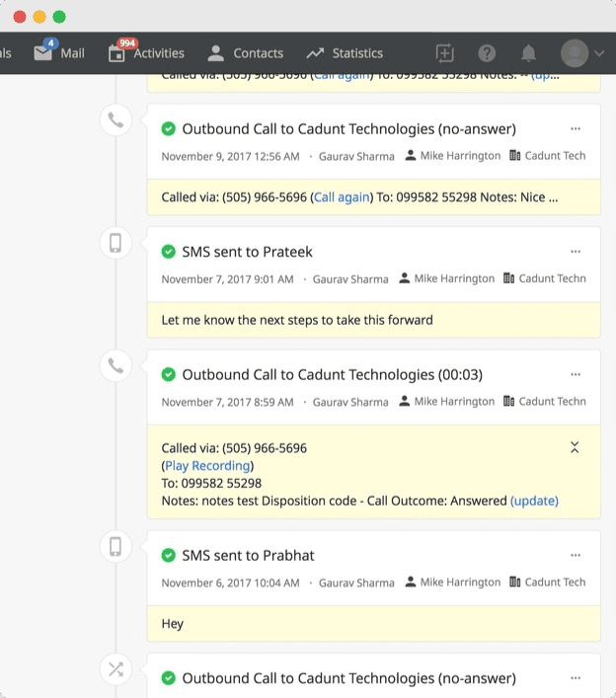Click Gaurav Sharma on the November 9 call
This screenshot has width=616, height=698.
coord(356,157)
